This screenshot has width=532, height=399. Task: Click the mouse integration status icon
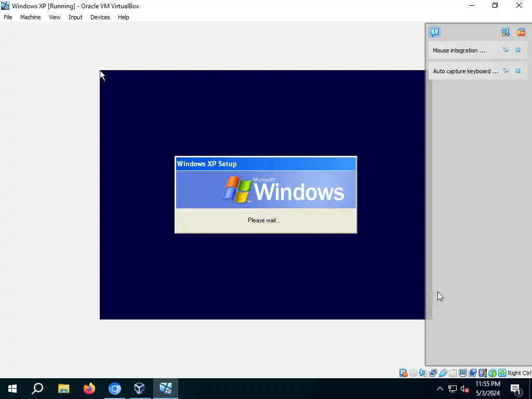click(493, 373)
